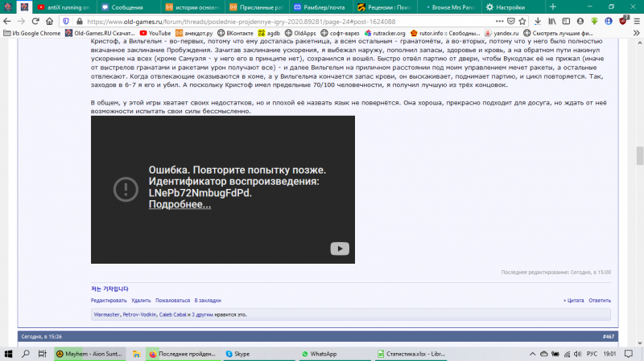644x361 pixels.
Task: Switch to the Настройки tab
Action: coord(514,7)
